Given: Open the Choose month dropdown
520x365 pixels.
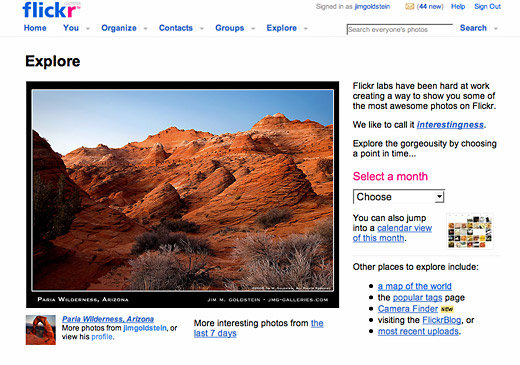Looking at the screenshot, I should click(399, 197).
